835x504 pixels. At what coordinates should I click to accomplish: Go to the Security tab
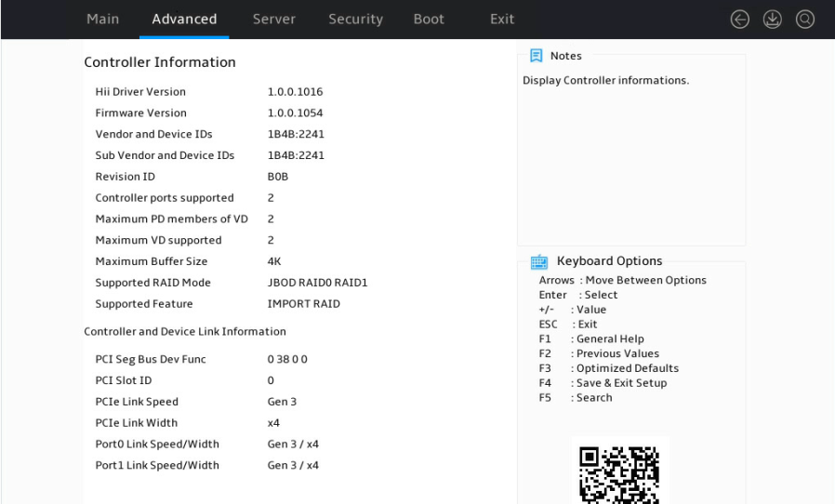point(356,20)
